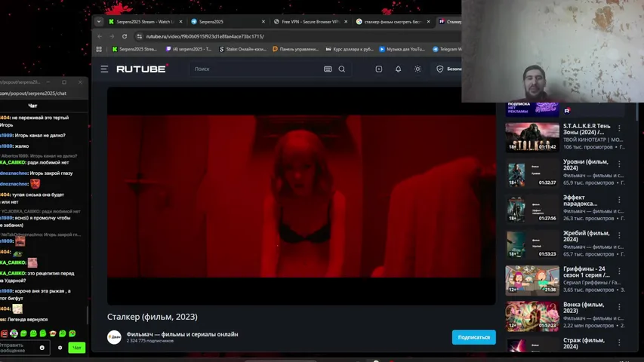Click the upload video icon
The width and height of the screenshot is (644, 362).
(379, 69)
